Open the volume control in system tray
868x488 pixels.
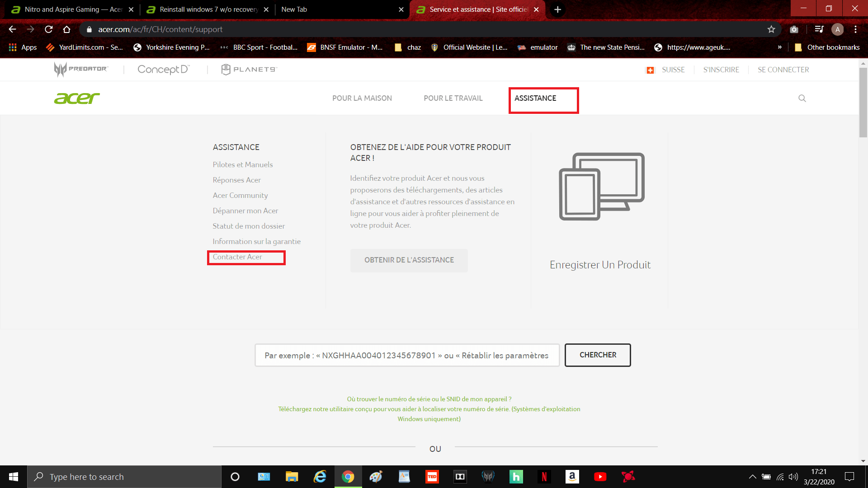click(793, 477)
